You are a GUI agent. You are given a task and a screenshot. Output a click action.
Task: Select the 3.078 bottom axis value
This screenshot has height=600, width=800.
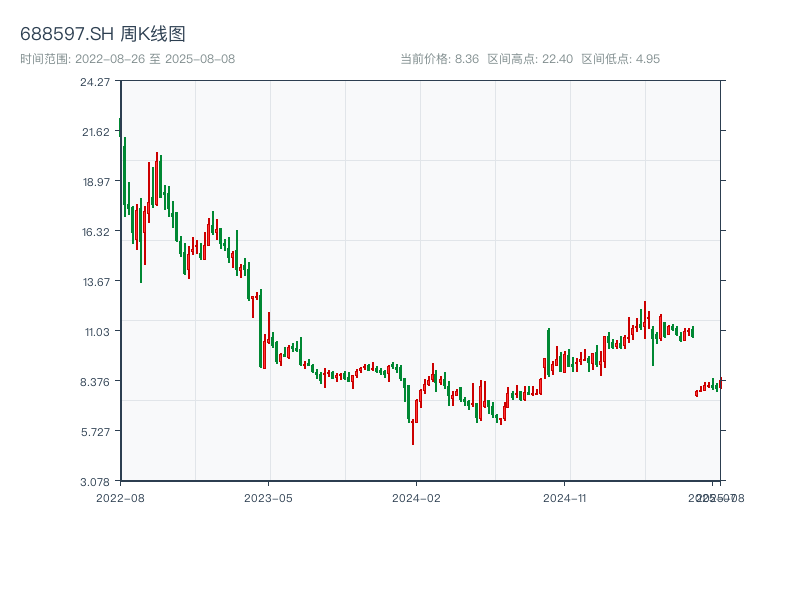point(96,482)
